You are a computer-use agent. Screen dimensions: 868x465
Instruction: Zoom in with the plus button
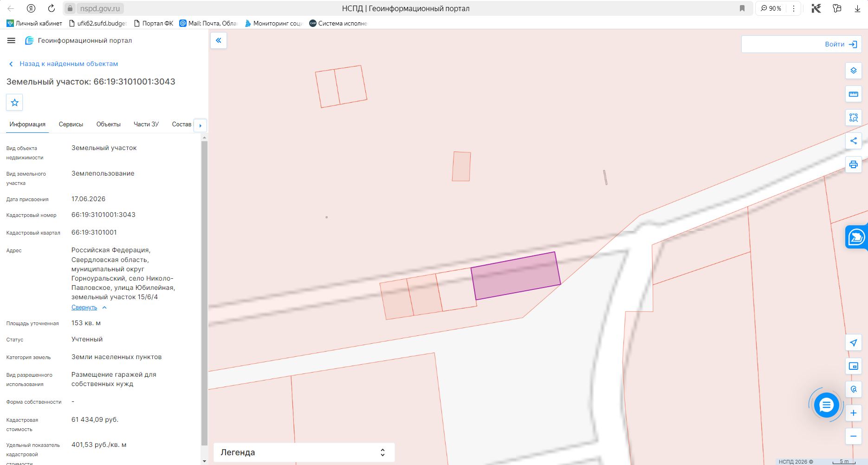pyautogui.click(x=853, y=413)
